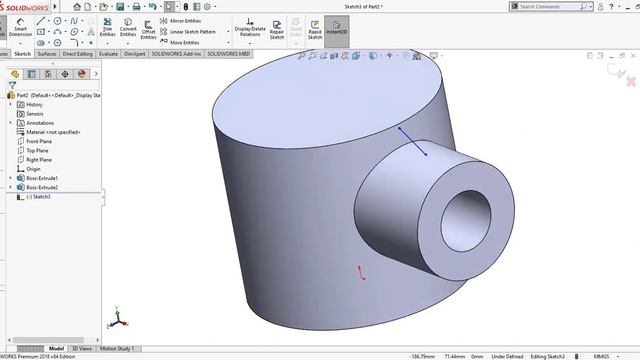Select the Sketch Fillet tool
The image size is (640, 360).
click(74, 42)
